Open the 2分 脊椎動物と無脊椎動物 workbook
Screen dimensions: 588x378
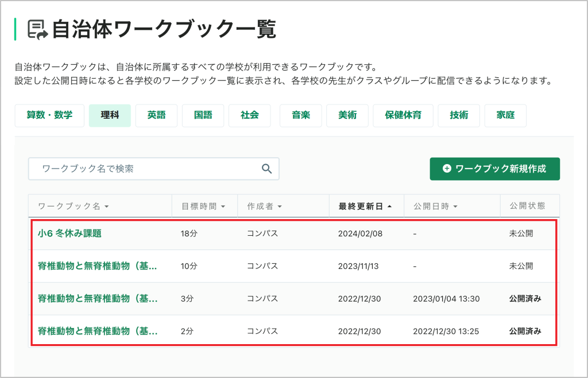tap(98, 331)
